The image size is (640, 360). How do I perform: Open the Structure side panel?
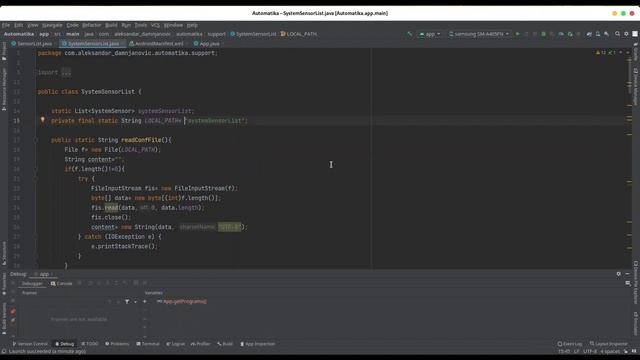4,253
